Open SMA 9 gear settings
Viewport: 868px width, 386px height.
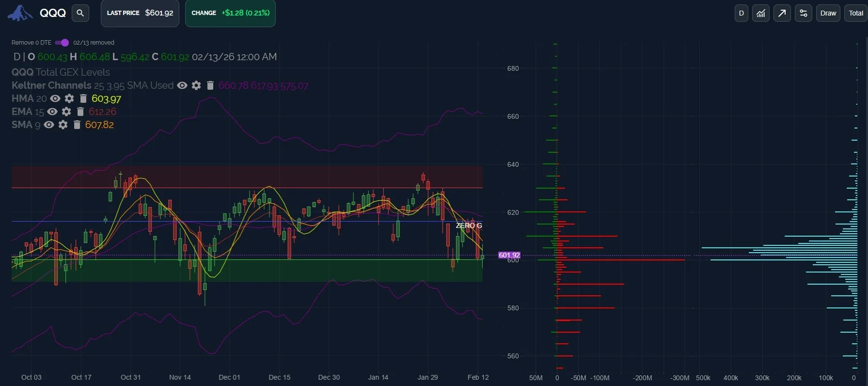pyautogui.click(x=63, y=125)
